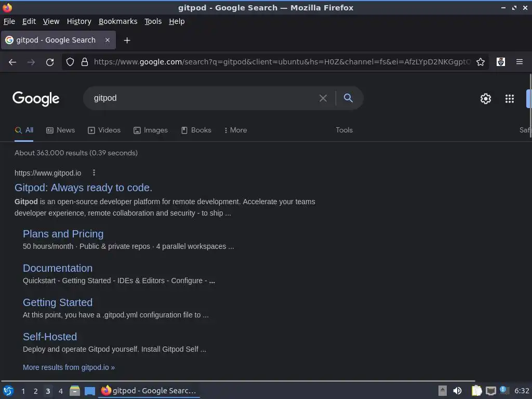The width and height of the screenshot is (532, 399).
Task: Open the Getting Started link
Action: click(58, 302)
